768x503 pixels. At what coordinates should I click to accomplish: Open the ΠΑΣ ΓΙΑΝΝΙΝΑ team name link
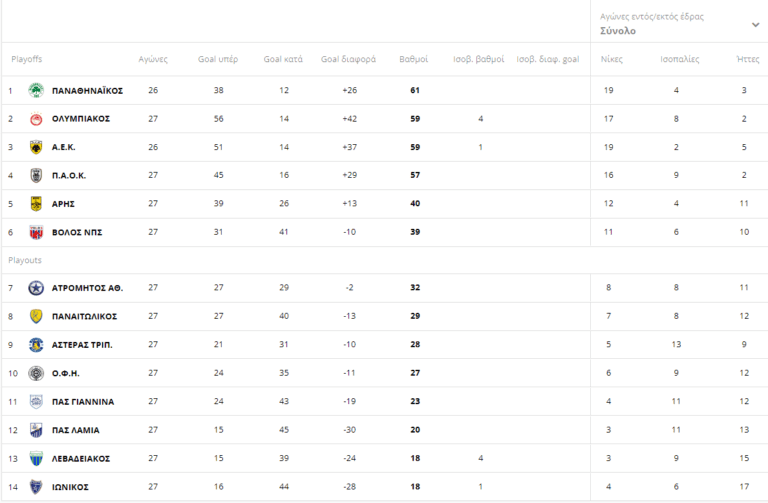tap(82, 402)
